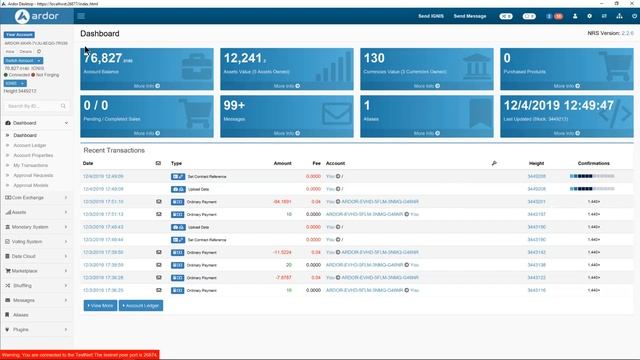Click the message icon in the -94.1691 payment row
The height and width of the screenshot is (360, 640).
tap(159, 202)
